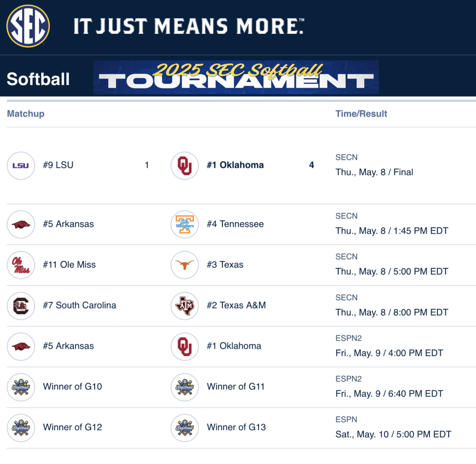Select the Matchup column header
This screenshot has width=476, height=464.
pyautogui.click(x=26, y=114)
